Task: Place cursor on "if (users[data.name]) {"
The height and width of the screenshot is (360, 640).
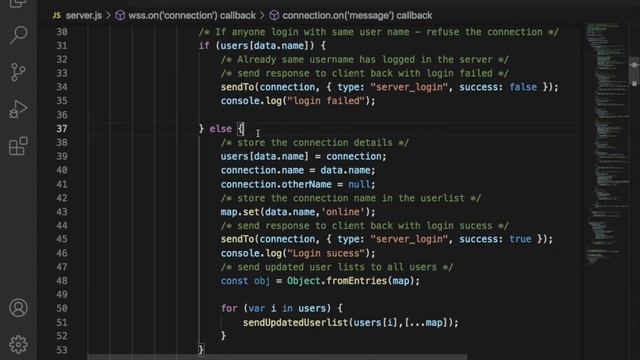Action: 262,46
